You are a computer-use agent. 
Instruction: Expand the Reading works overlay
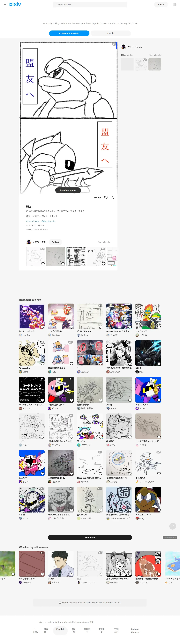(68, 190)
